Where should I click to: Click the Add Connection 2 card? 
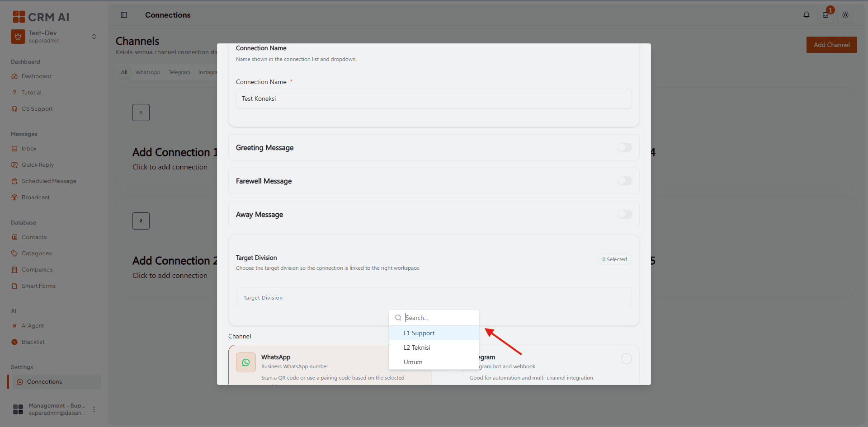coord(167,246)
